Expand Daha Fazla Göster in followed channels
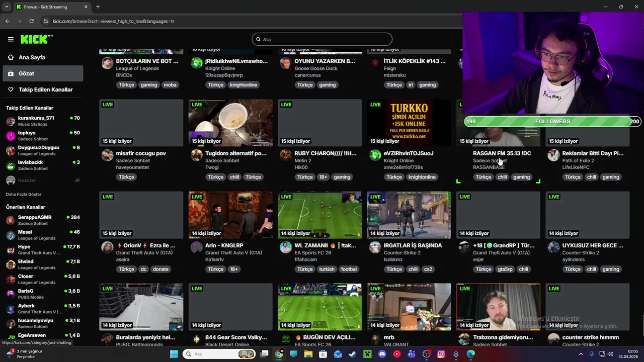Viewport: 644px width, 362px height. tap(24, 194)
